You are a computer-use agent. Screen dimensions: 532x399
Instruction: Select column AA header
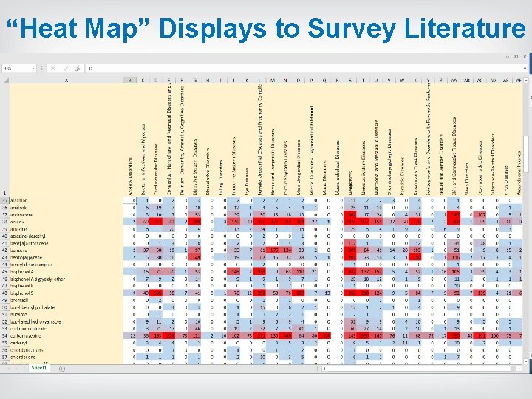(x=454, y=81)
